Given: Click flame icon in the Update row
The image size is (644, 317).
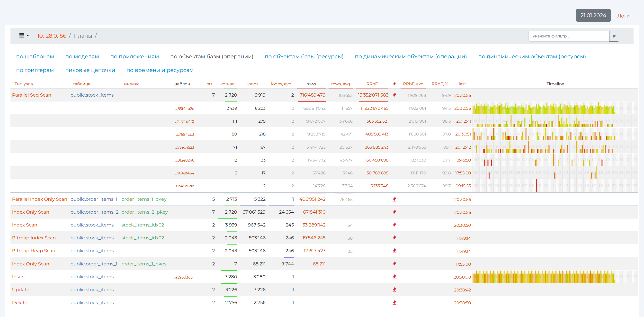Looking at the screenshot, I should pyautogui.click(x=394, y=290).
